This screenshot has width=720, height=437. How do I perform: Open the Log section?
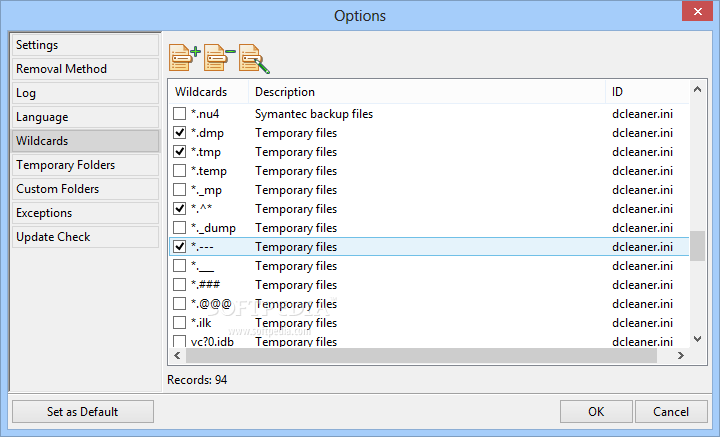tap(85, 93)
